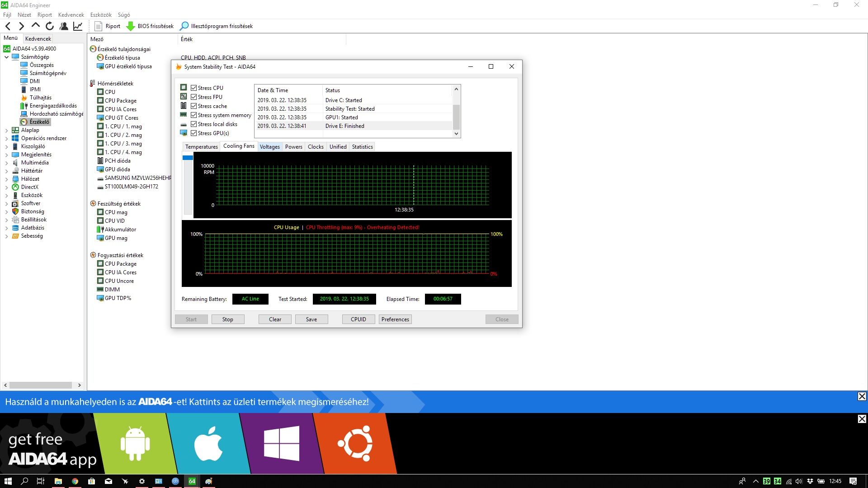Click the Biztonság shield icon entry
The image size is (868, 488).
coord(28,211)
